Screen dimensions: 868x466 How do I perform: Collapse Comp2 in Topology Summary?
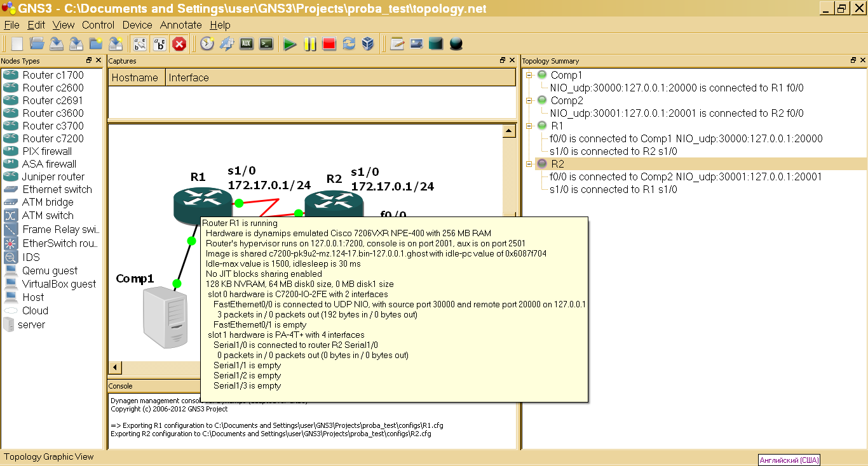pos(529,100)
